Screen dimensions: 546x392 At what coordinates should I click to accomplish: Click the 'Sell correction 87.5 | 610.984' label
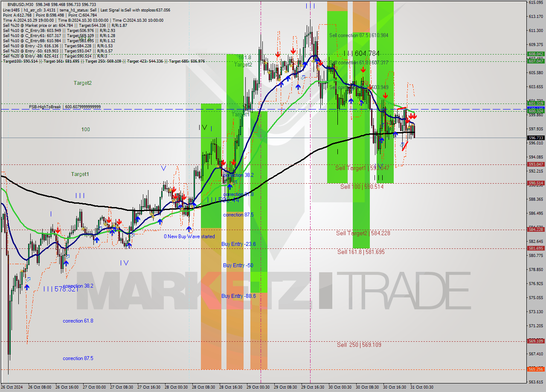tap(359, 35)
